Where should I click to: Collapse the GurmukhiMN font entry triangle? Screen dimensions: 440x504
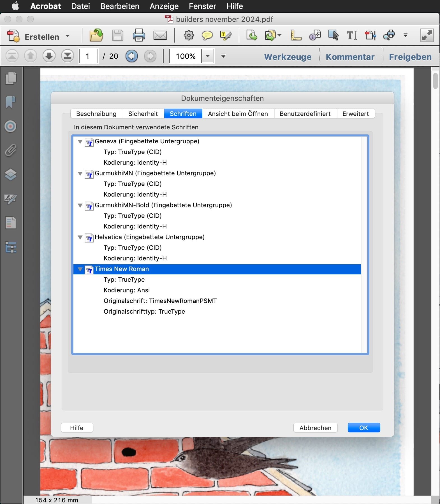[80, 174]
